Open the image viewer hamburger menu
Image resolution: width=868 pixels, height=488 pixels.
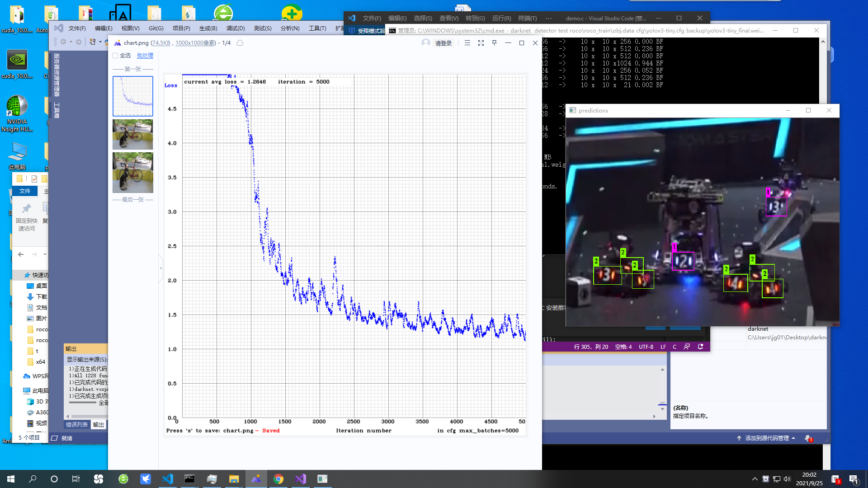467,43
